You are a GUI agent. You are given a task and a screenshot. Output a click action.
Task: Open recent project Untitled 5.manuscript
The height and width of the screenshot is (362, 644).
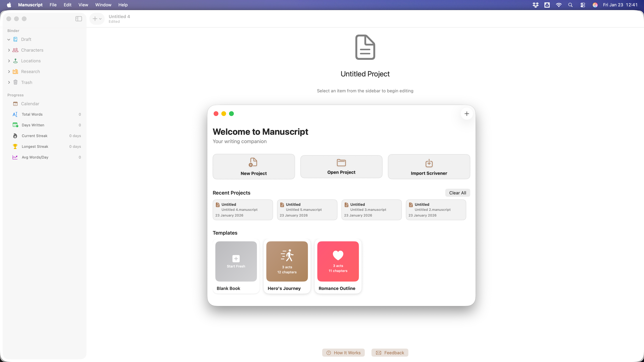point(307,210)
